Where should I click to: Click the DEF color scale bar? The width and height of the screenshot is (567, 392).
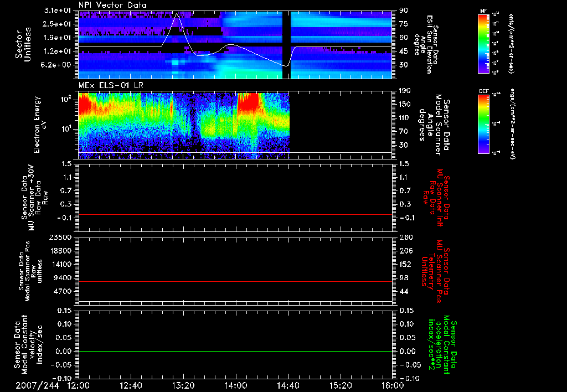coord(483,124)
